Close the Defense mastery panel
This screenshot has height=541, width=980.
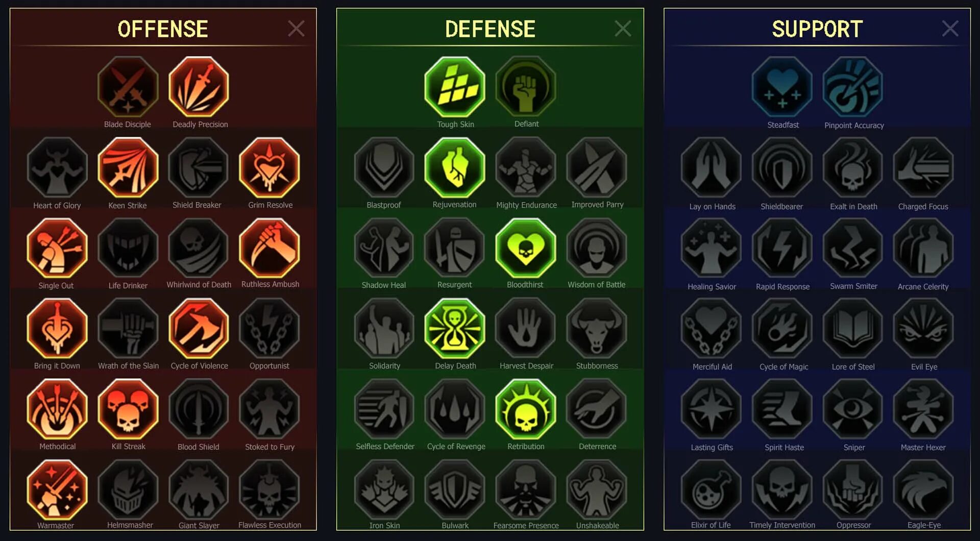click(623, 29)
